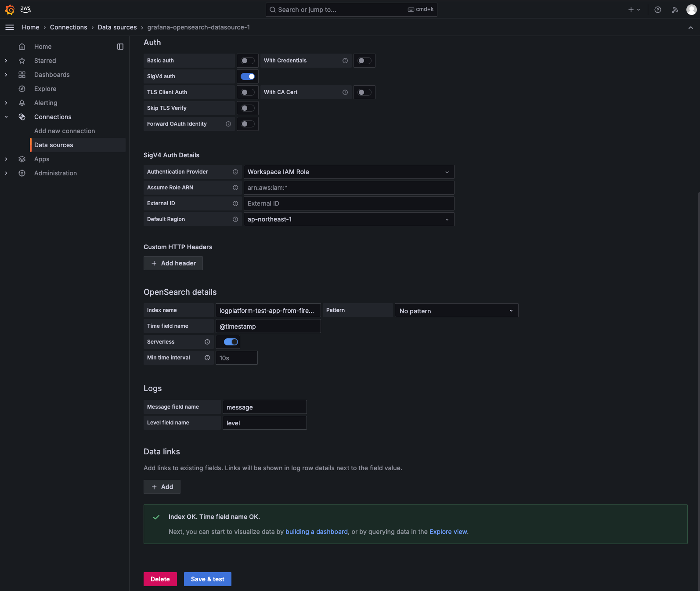Viewport: 700px width, 591px height.
Task: Go to Connections via breadcrumb
Action: pyautogui.click(x=69, y=27)
